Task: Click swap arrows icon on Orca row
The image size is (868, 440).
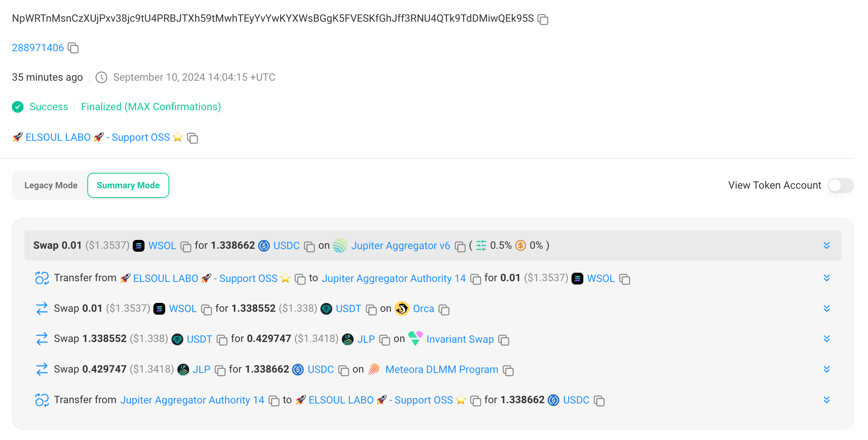Action: (42, 308)
